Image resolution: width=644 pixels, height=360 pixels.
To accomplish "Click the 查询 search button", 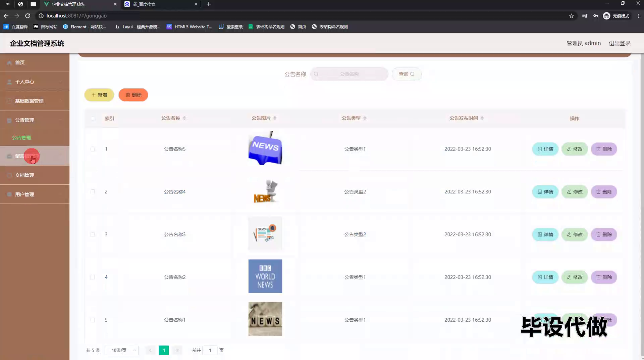I will 407,74.
